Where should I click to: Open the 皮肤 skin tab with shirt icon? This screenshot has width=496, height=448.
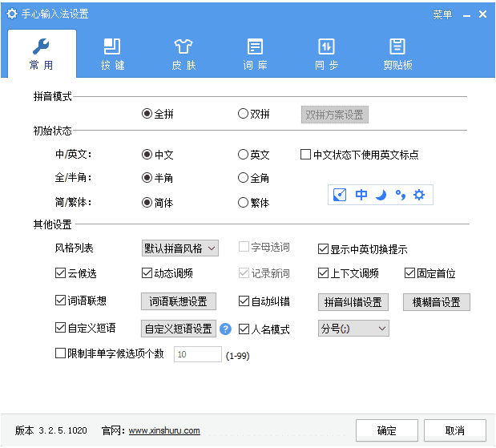coord(183,53)
